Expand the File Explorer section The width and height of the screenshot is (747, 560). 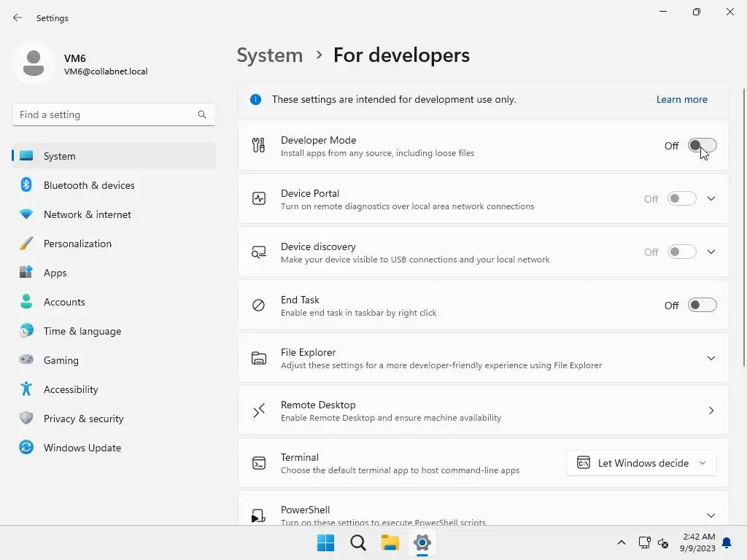[711, 358]
